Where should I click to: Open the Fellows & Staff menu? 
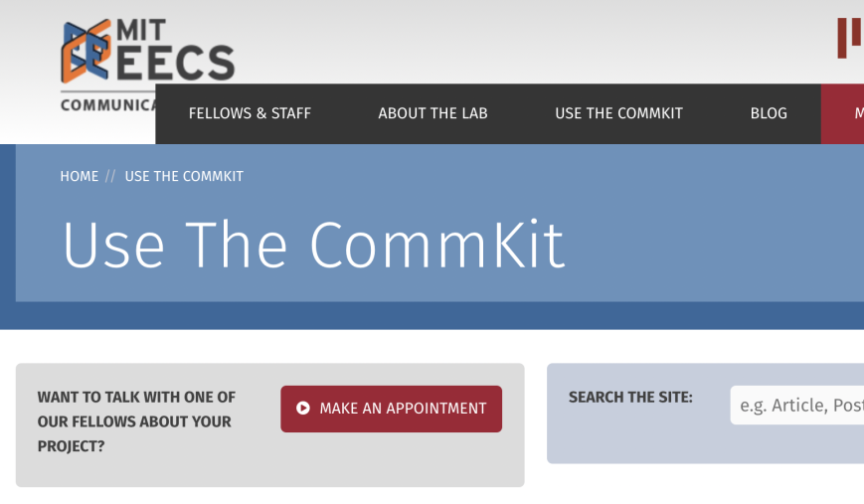(250, 113)
